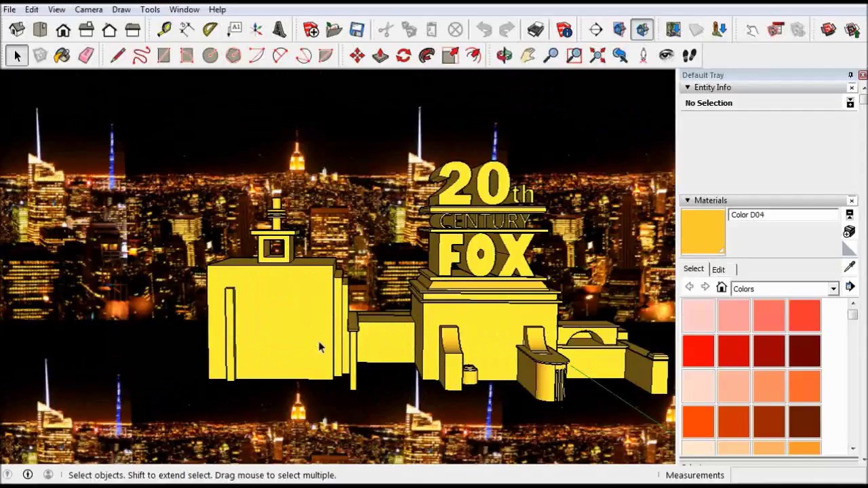The image size is (868, 488).
Task: Select the Text label tool
Action: tap(234, 29)
